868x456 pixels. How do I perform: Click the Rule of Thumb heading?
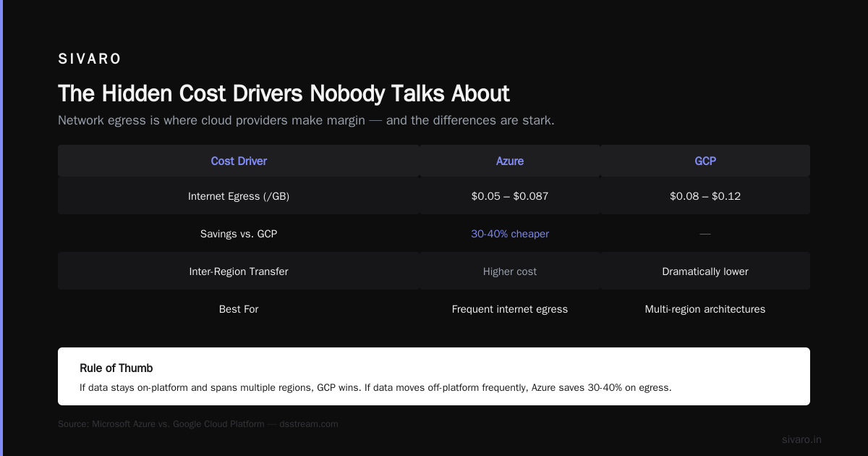pos(116,368)
